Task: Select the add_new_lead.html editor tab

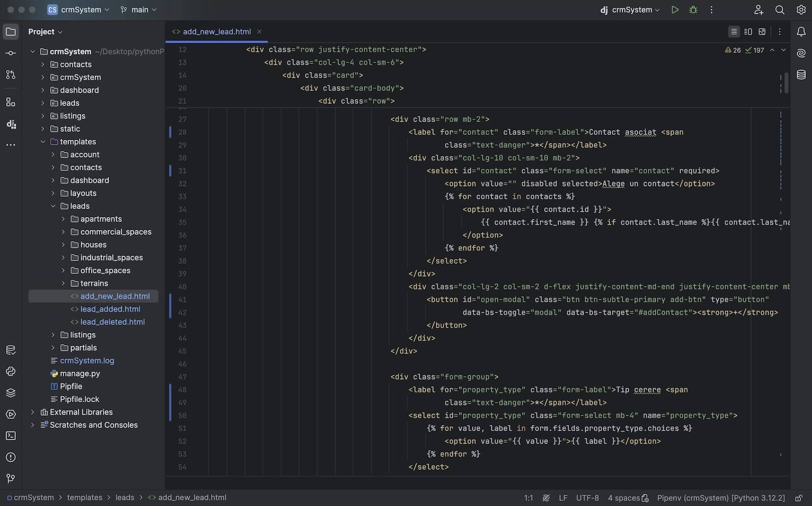Action: 216,32
